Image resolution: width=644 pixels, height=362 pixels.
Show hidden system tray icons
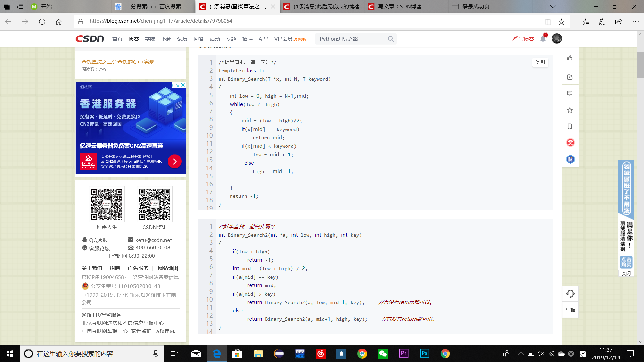(521, 354)
